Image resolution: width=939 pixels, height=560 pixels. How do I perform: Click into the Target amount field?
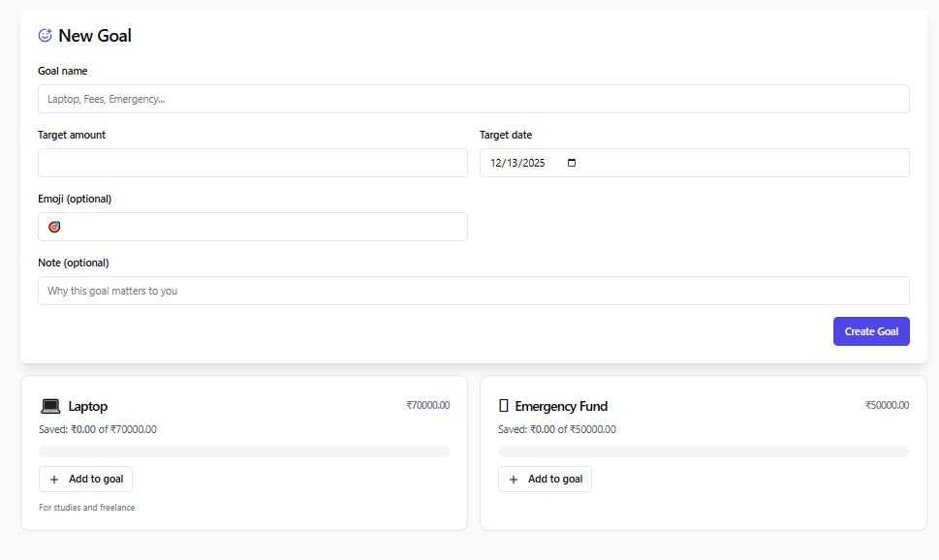tap(252, 163)
